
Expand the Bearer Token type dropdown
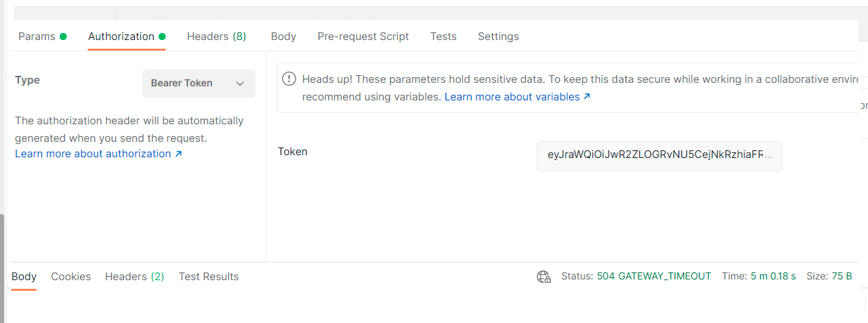[199, 83]
